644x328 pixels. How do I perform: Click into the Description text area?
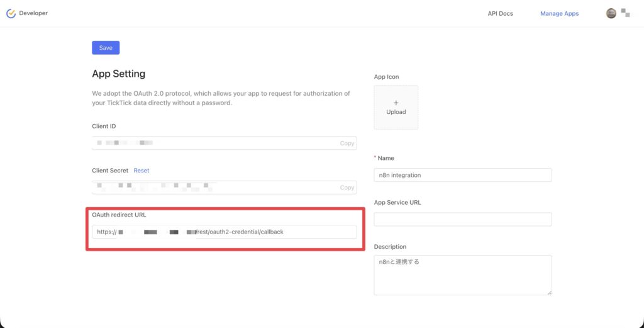click(x=463, y=275)
